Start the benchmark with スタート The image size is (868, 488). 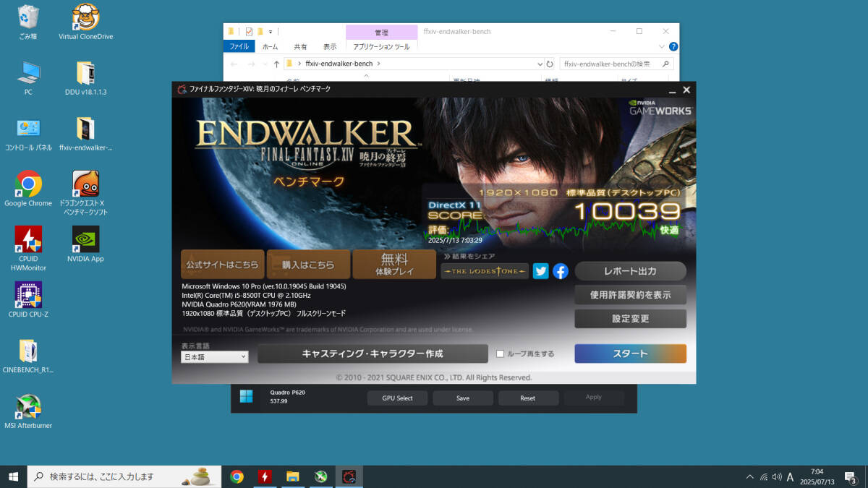coord(630,354)
